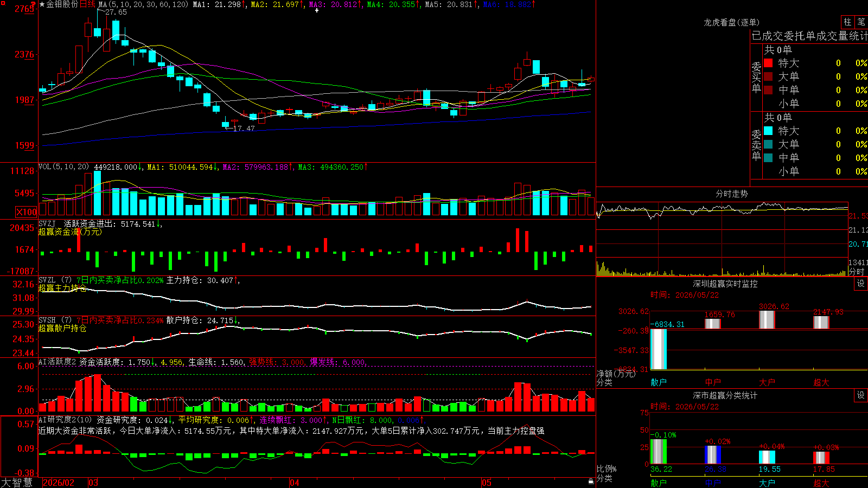Click the teal 大单 sell-order swatch
This screenshot has height=488, width=868.
pyautogui.click(x=768, y=144)
